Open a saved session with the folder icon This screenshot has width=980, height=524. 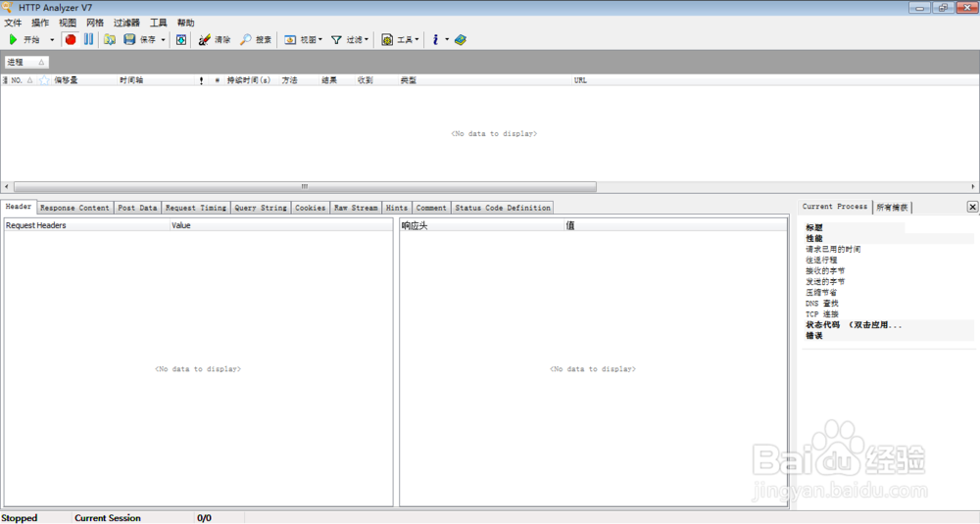pyautogui.click(x=110, y=39)
